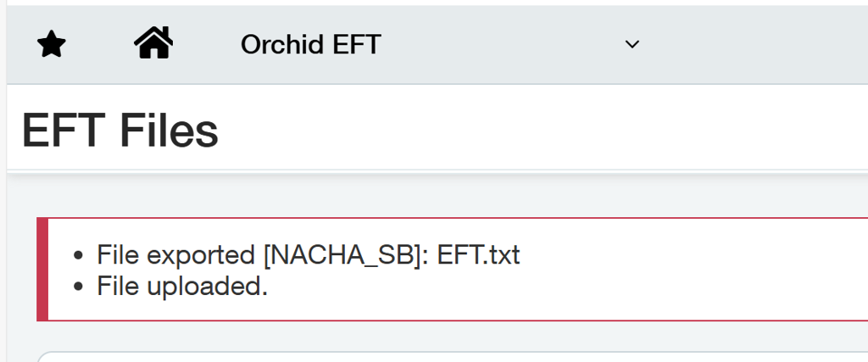
Task: Click the white header area right of 'EFT Files'
Action: pos(542,131)
